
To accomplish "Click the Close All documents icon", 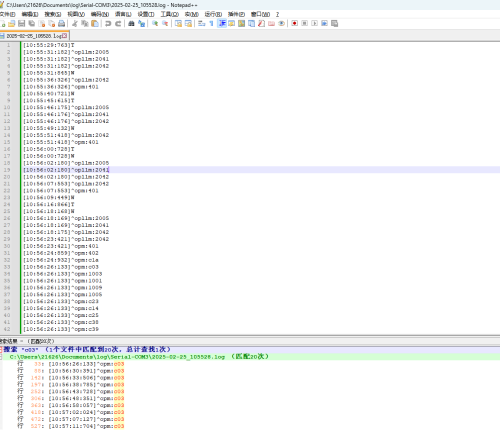I will [52, 23].
